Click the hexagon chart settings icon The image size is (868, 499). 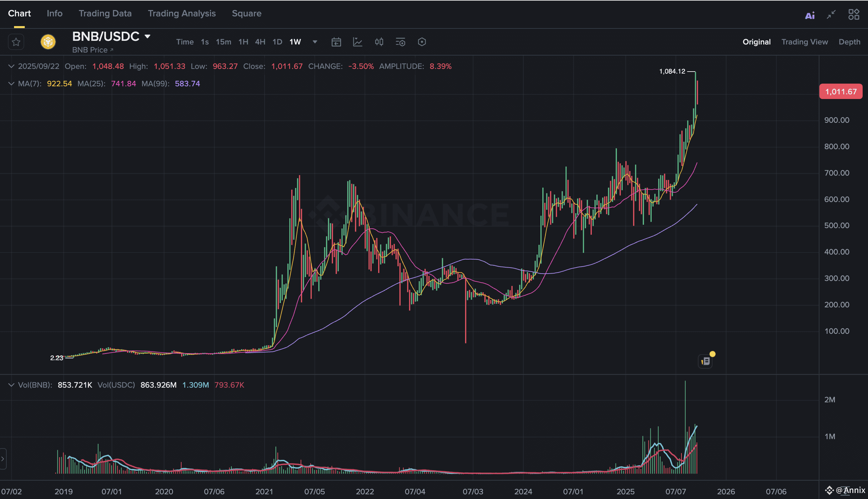[x=422, y=42]
